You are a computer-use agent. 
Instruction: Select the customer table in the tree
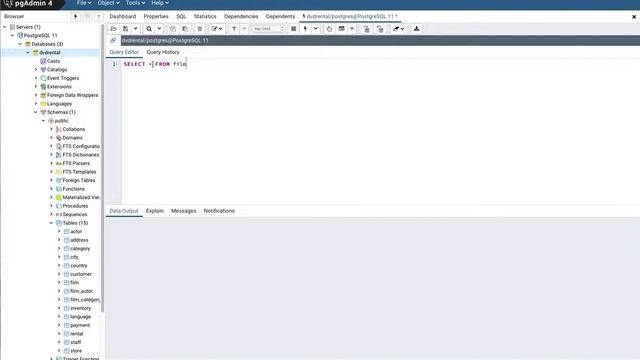pos(81,274)
